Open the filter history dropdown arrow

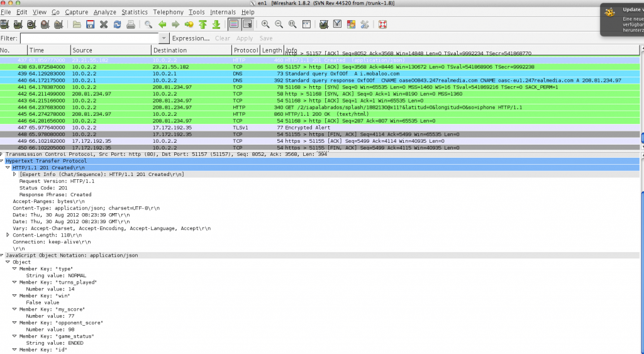tap(164, 38)
